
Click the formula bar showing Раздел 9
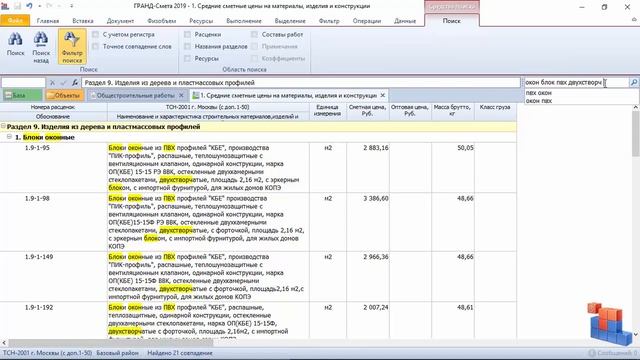coord(301,83)
